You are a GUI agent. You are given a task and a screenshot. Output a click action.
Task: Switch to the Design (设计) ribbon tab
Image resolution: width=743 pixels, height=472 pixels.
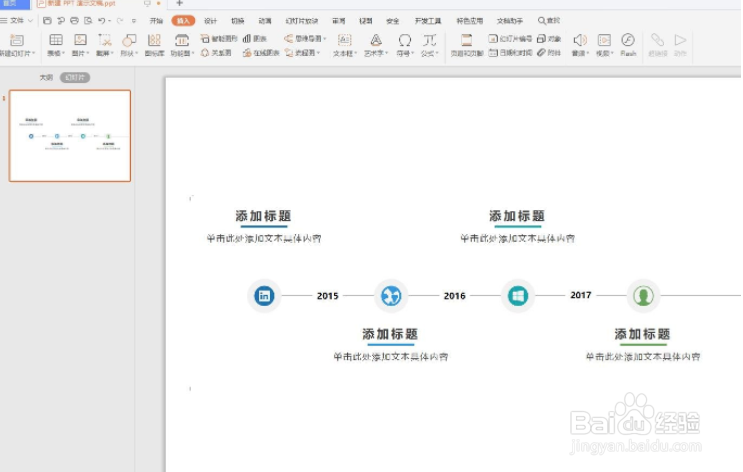coord(210,20)
